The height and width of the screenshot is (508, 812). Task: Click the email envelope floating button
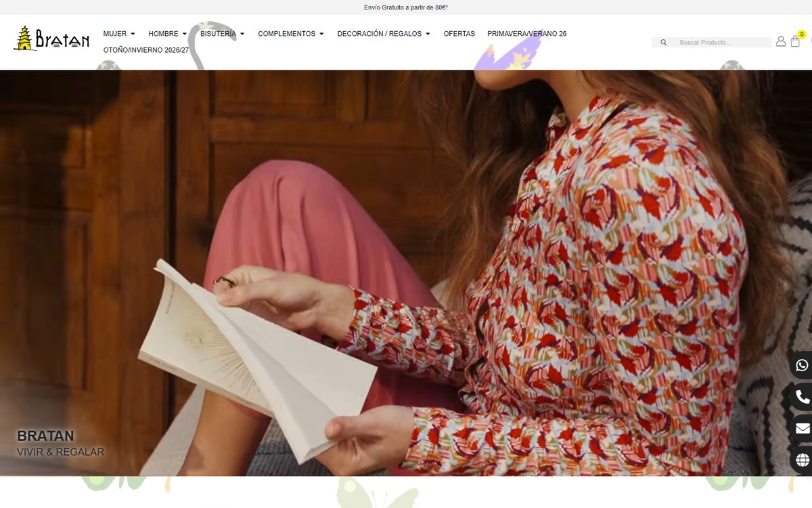point(802,428)
